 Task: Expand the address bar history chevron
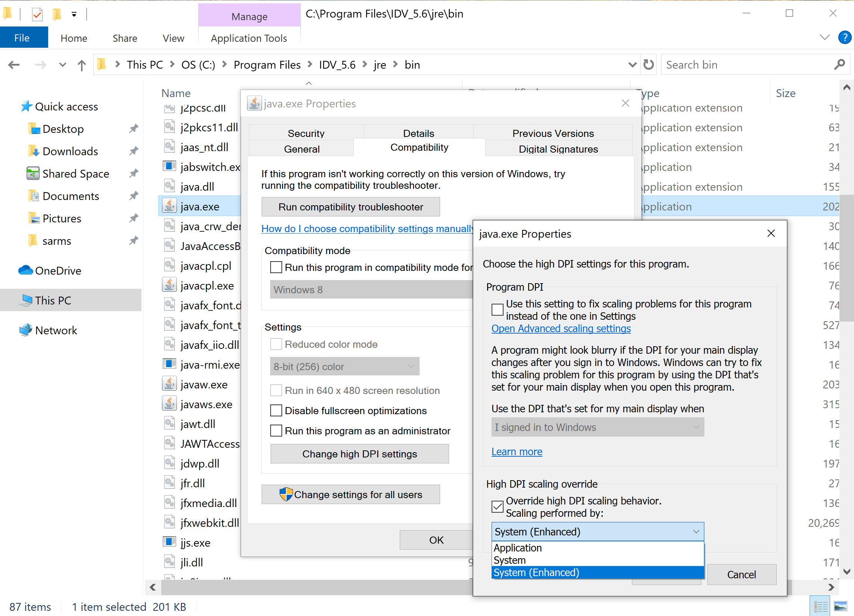632,65
